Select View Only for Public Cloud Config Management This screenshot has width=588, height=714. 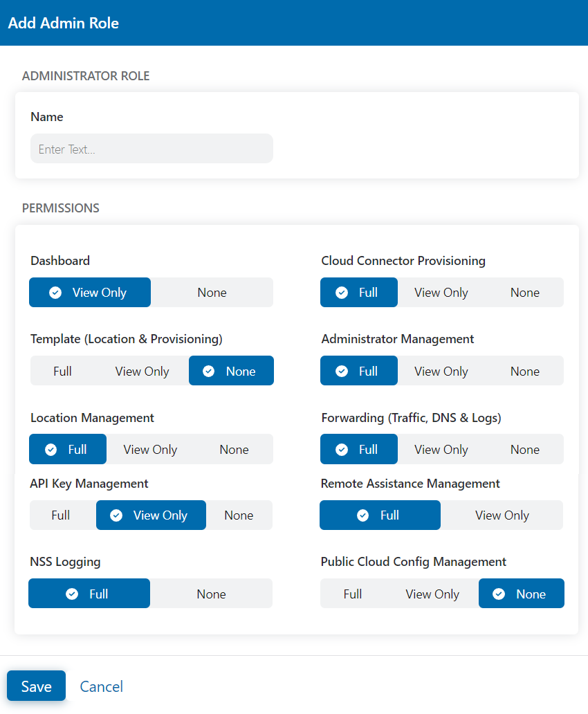click(432, 593)
